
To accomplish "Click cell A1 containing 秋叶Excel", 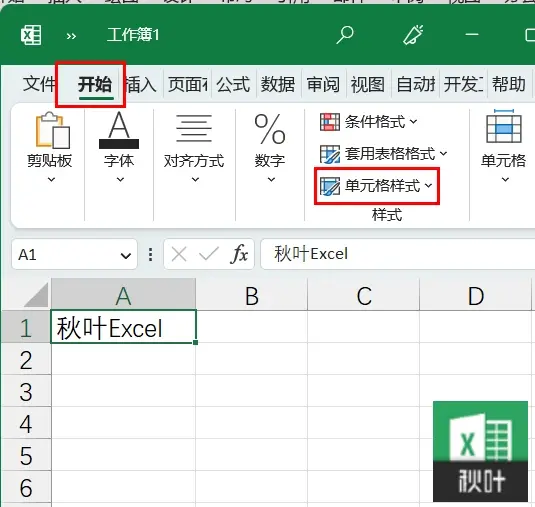I will 124,327.
